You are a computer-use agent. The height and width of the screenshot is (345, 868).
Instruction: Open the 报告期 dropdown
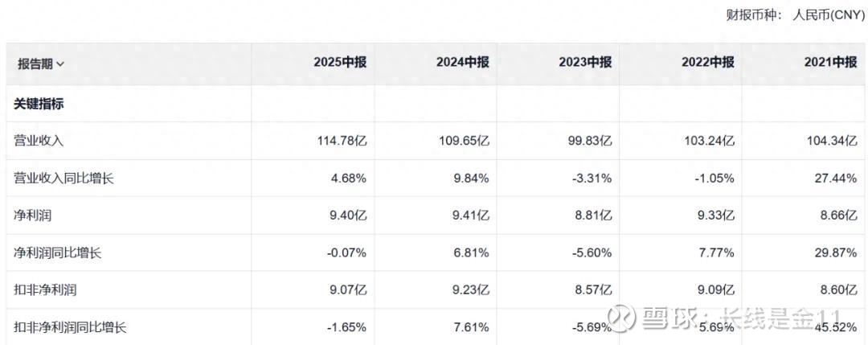click(41, 64)
